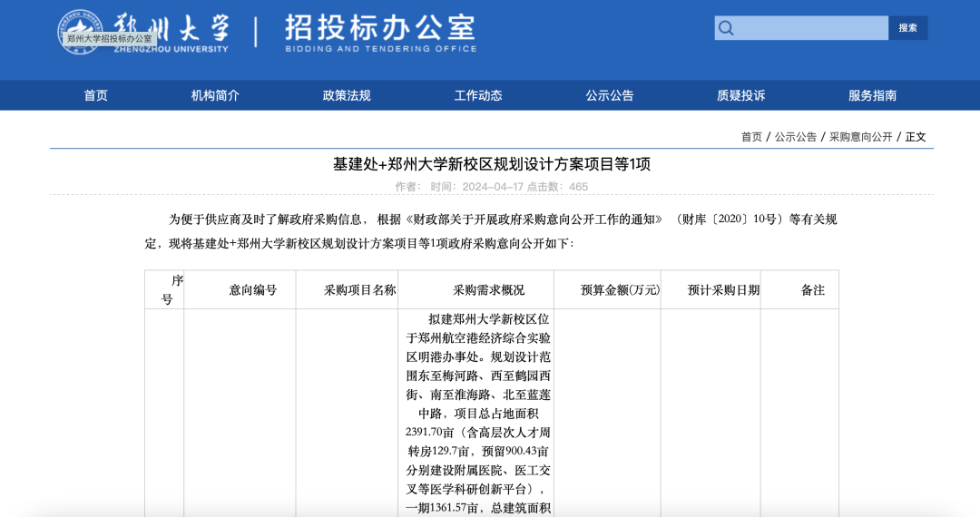Click the 招投标办公室 header title

pos(379,28)
